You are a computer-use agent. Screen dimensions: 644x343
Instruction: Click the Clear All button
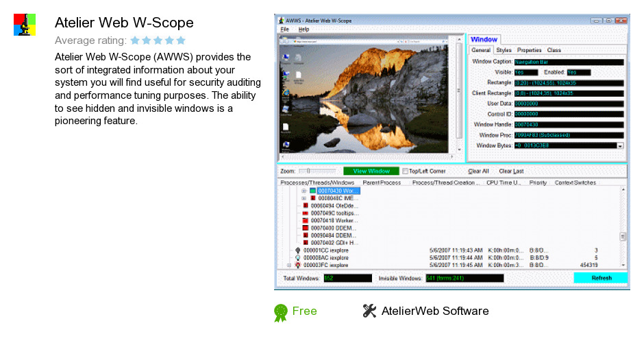coord(478,171)
